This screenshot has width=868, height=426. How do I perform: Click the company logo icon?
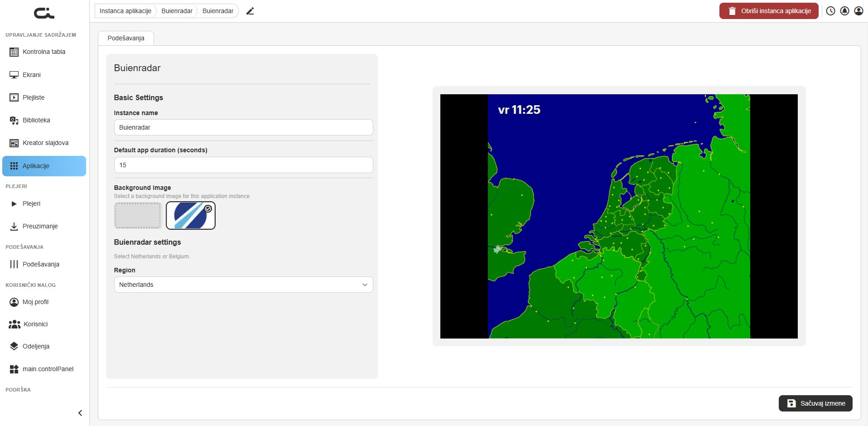click(44, 13)
